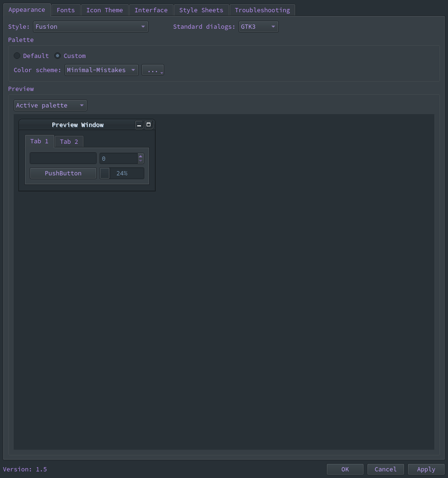This screenshot has height=478, width=448.
Task: Open the Style Sheets tab
Action: tap(201, 10)
